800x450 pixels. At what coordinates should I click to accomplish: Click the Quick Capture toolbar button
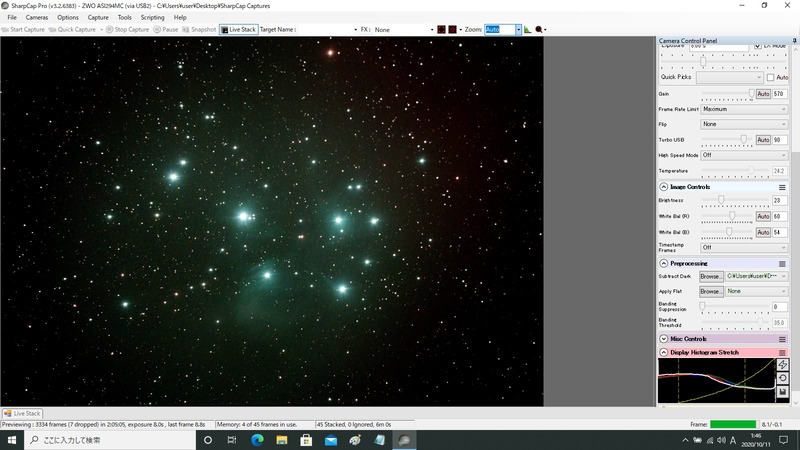pos(72,30)
